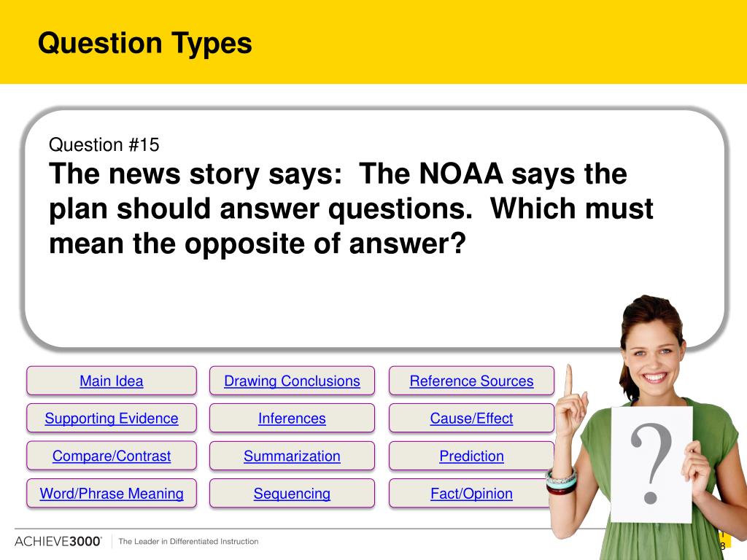Select the Question Types heading
Screen dimensions: 747x560
tap(145, 43)
